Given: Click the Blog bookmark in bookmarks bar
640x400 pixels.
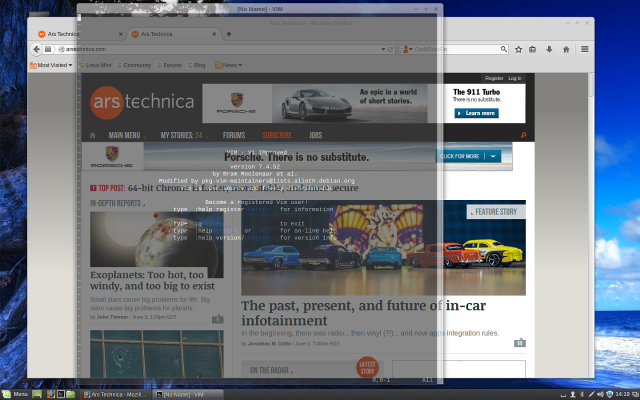Looking at the screenshot, I should coord(196,65).
